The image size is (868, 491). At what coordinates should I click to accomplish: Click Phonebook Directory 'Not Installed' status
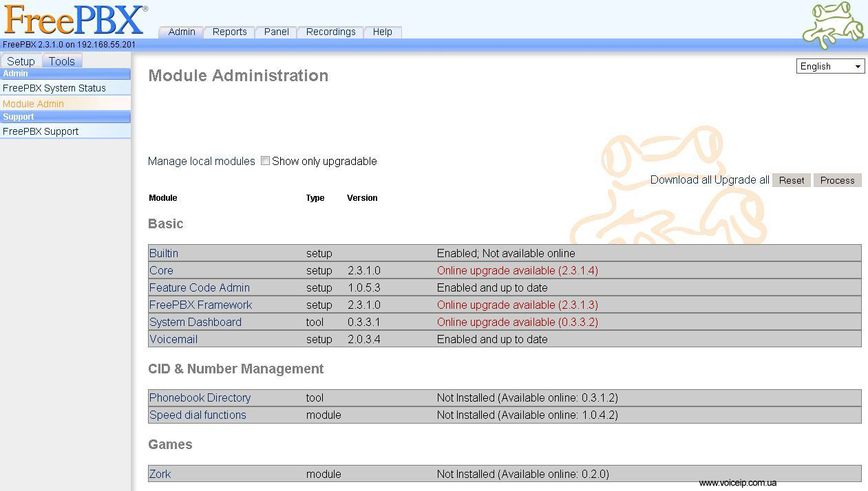(527, 397)
